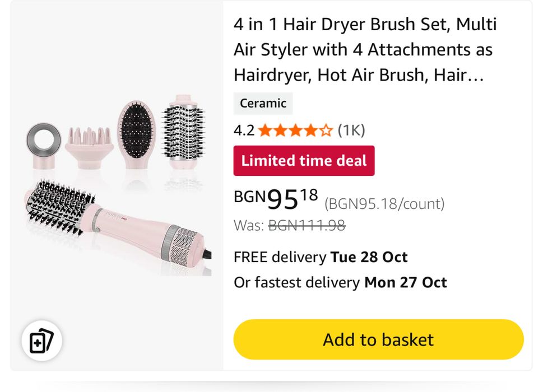This screenshot has width=543, height=392.
Task: Click the round barrel brush head attachment
Action: pyautogui.click(x=183, y=132)
